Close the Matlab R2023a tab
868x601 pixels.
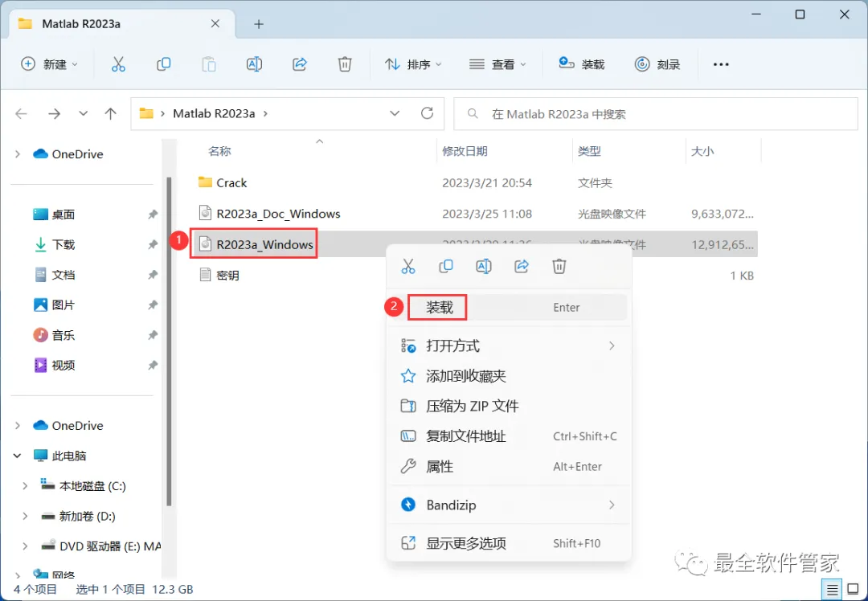tap(215, 24)
